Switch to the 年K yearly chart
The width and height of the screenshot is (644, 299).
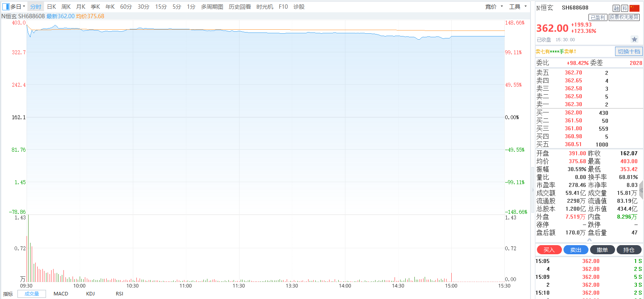[x=110, y=7]
